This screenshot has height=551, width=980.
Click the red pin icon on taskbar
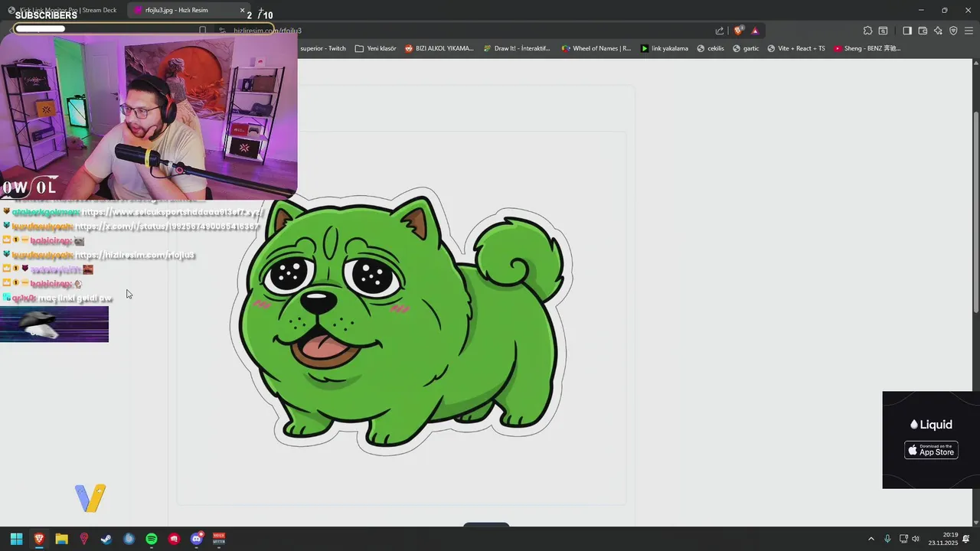point(84,539)
